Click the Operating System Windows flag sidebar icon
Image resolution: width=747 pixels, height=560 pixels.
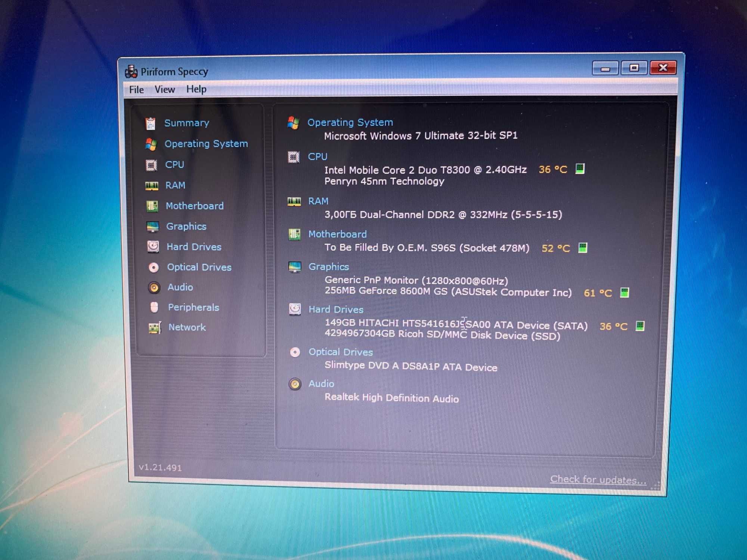tap(151, 144)
